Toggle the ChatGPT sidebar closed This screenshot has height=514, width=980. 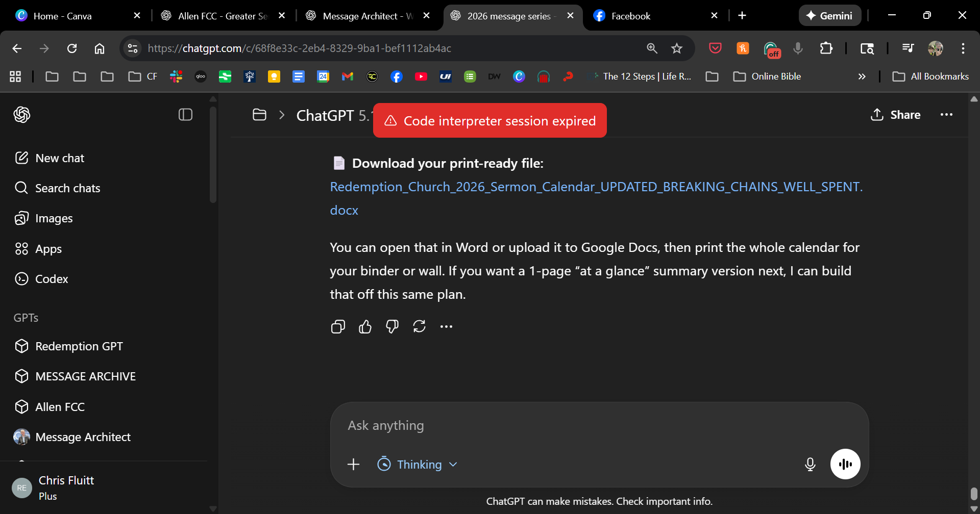point(185,115)
